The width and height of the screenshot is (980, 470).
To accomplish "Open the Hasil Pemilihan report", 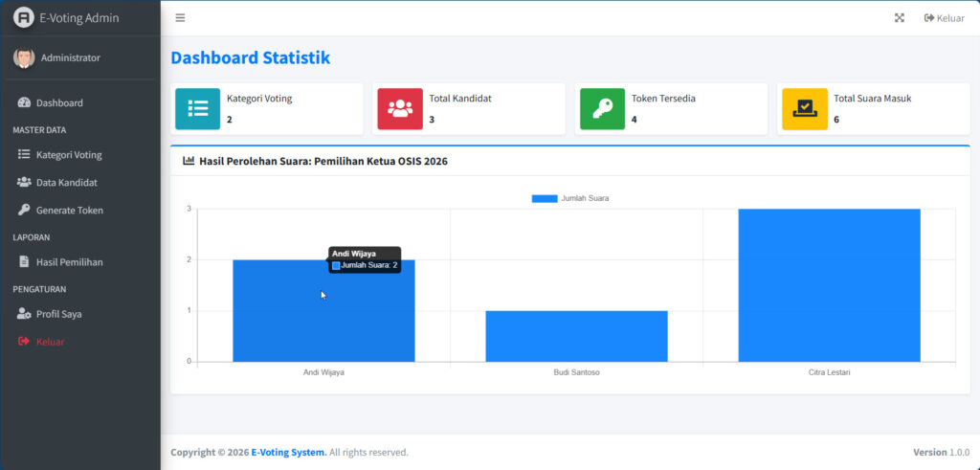I will (70, 261).
